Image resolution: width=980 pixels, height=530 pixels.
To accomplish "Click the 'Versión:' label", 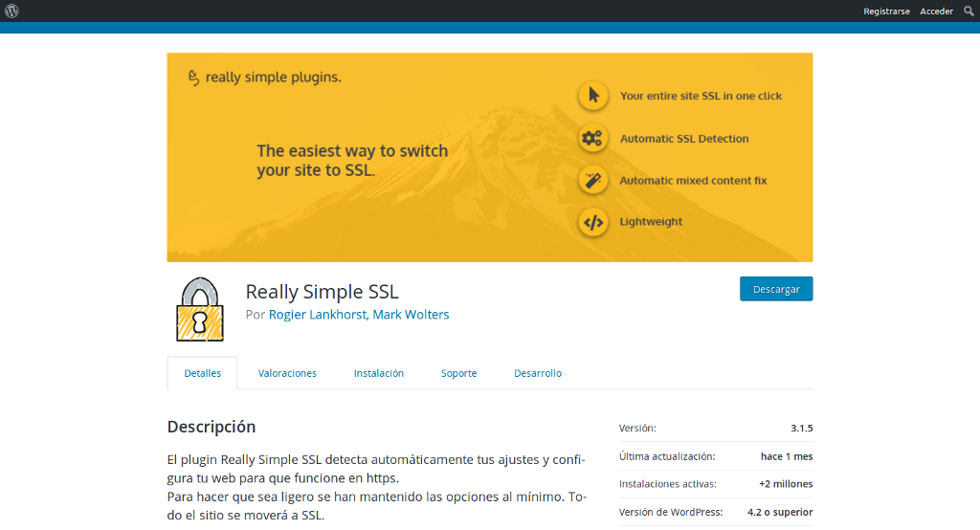I will 637,429.
